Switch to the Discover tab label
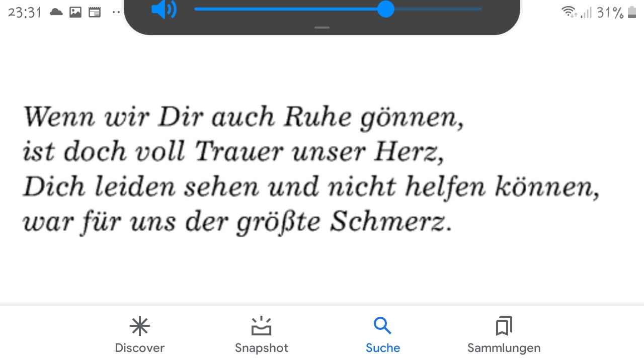 140,348
